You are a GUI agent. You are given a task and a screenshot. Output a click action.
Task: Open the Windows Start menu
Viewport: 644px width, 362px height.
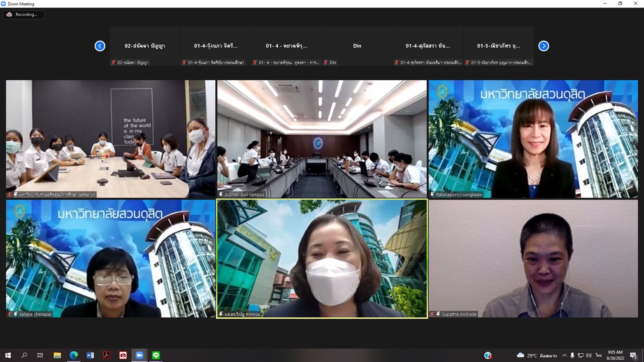(8, 355)
